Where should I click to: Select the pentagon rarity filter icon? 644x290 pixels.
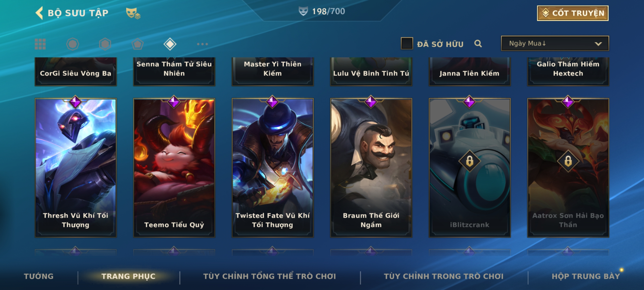point(137,44)
